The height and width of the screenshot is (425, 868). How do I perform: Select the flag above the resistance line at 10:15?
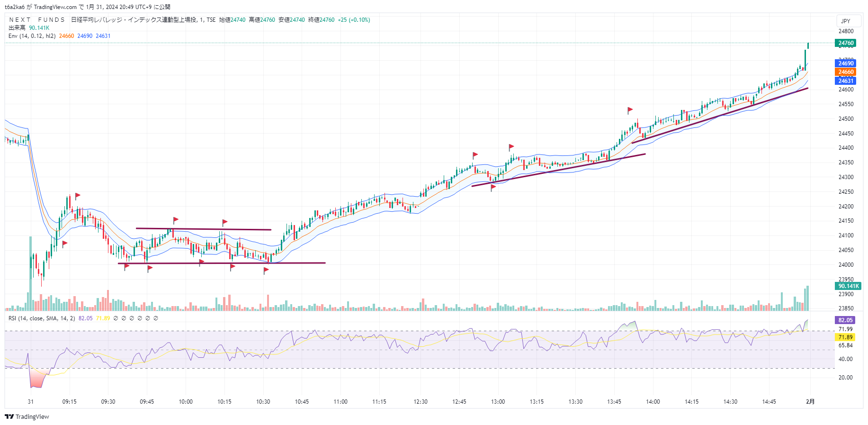click(224, 222)
